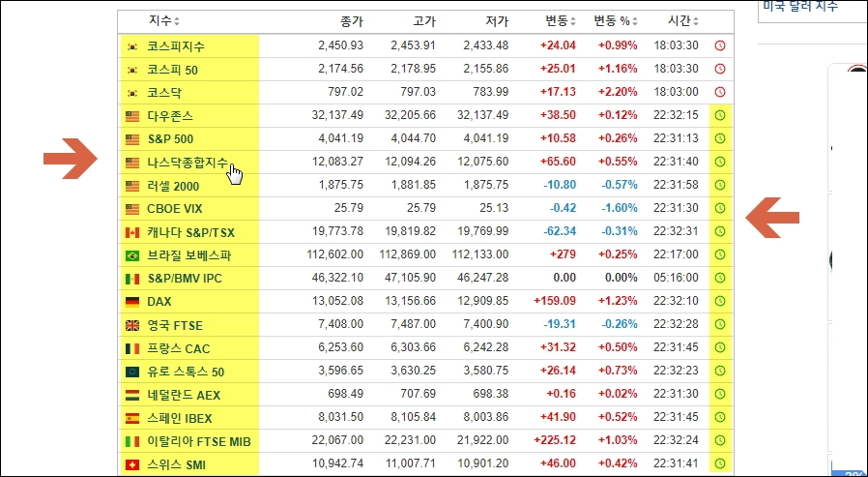
Task: Open the 코스닥 index link
Action: point(164,93)
